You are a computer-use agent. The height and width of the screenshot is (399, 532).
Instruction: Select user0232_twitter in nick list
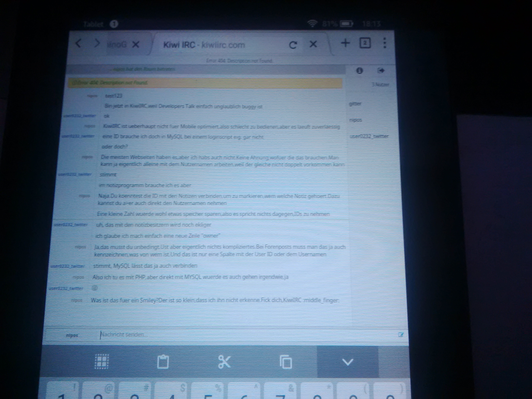click(x=369, y=136)
